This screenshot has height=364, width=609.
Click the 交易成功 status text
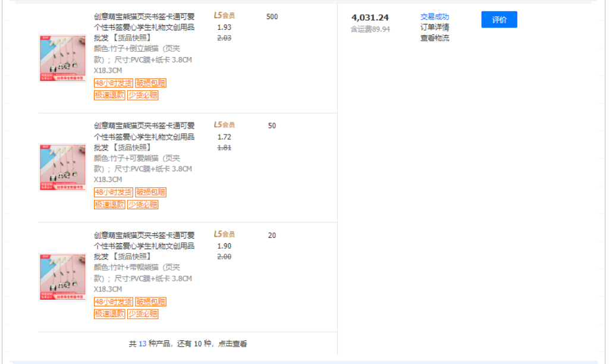pyautogui.click(x=435, y=17)
